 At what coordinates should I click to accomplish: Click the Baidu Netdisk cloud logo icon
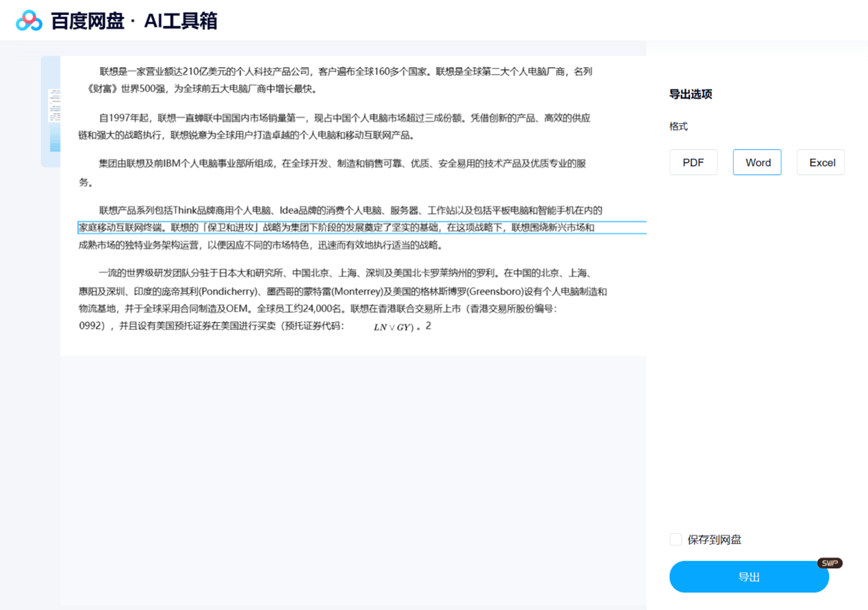[29, 21]
